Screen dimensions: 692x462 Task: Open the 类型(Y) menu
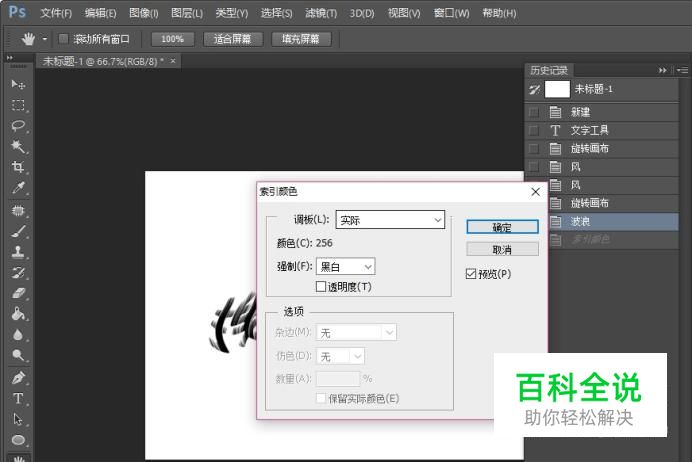pos(232,13)
